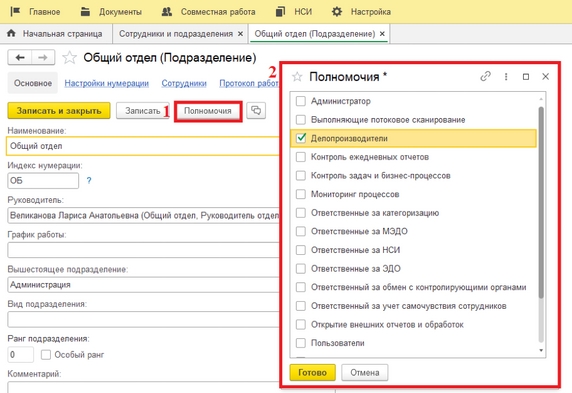Click the Документы folder icon
The width and height of the screenshot is (572, 393).
click(x=85, y=12)
